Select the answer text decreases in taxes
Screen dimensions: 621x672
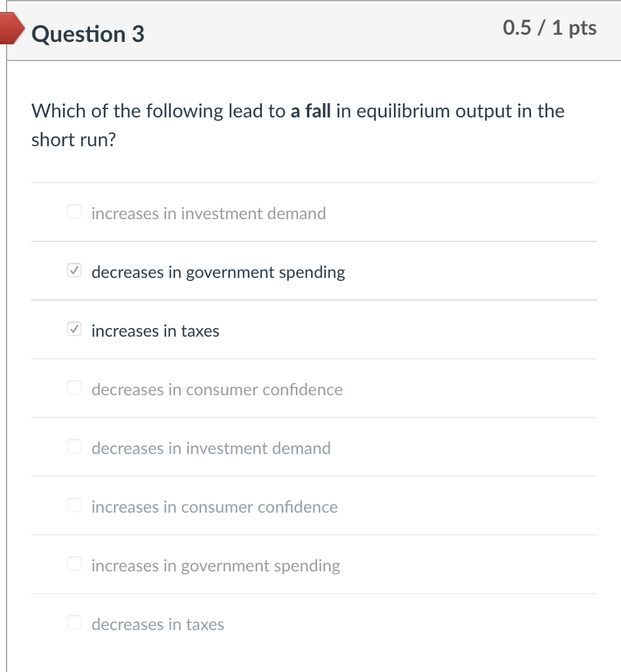point(158,624)
